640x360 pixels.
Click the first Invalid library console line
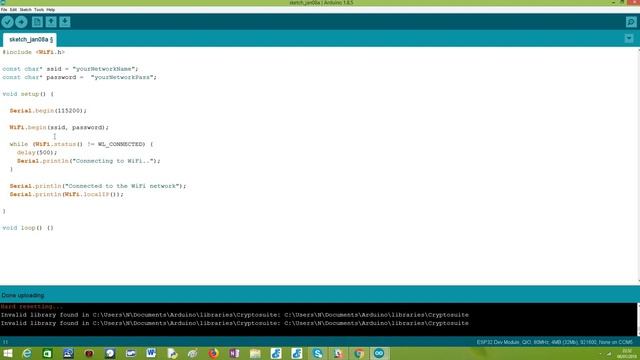pyautogui.click(x=235, y=315)
